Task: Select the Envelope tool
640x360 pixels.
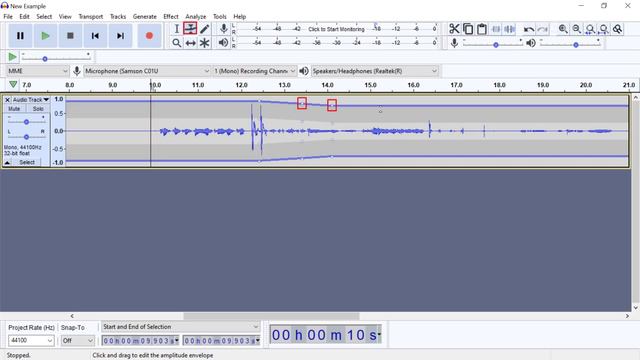Action: point(190,29)
